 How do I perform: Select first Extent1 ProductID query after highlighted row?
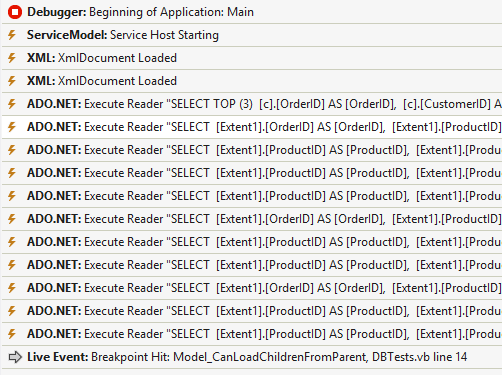[252, 150]
